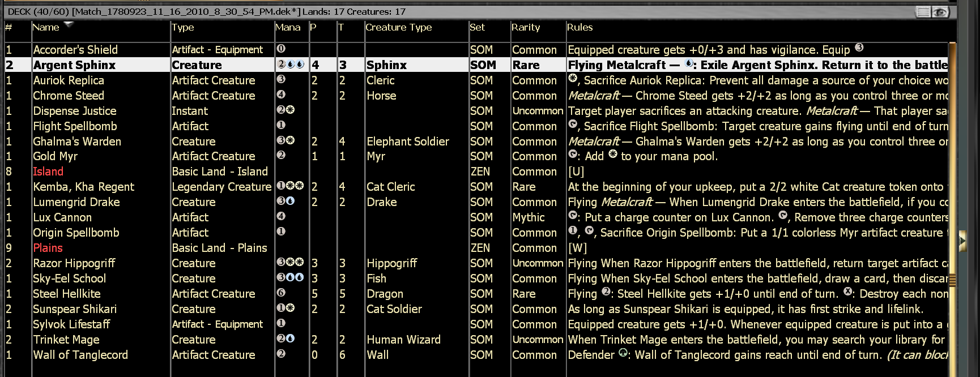The image size is (980, 377).
Task: Switch to the eye card-picture view
Action: pyautogui.click(x=940, y=12)
